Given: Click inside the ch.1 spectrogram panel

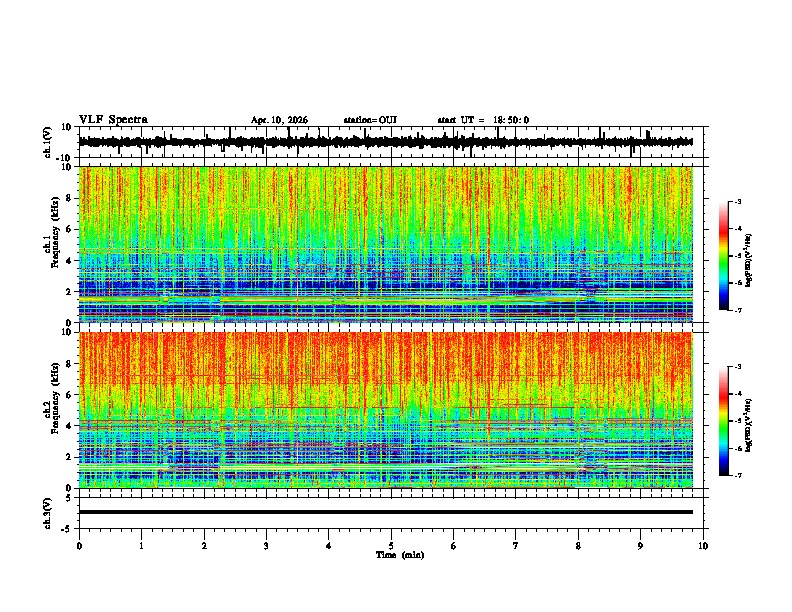Looking at the screenshot, I should 385,244.
